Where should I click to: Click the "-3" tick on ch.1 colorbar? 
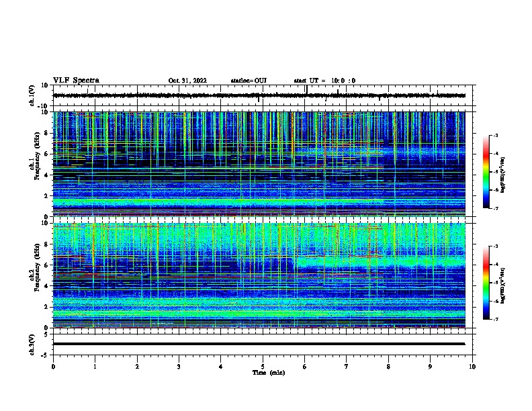tap(495, 135)
